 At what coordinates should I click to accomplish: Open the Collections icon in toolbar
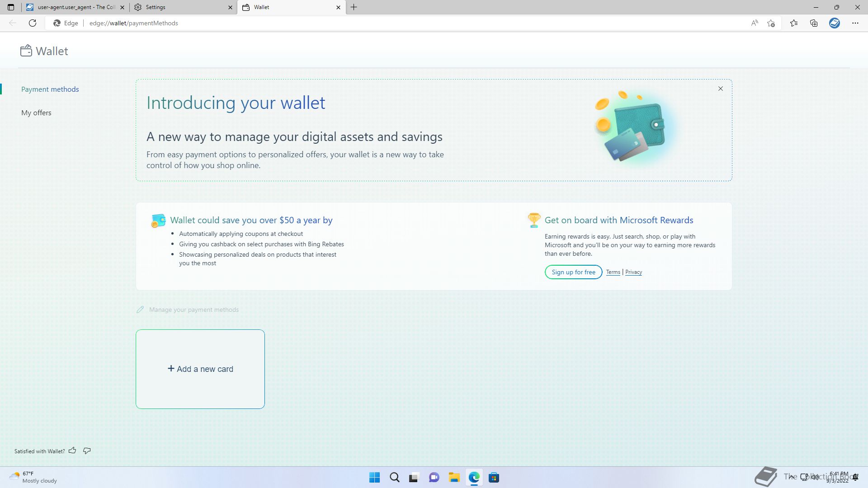click(814, 23)
